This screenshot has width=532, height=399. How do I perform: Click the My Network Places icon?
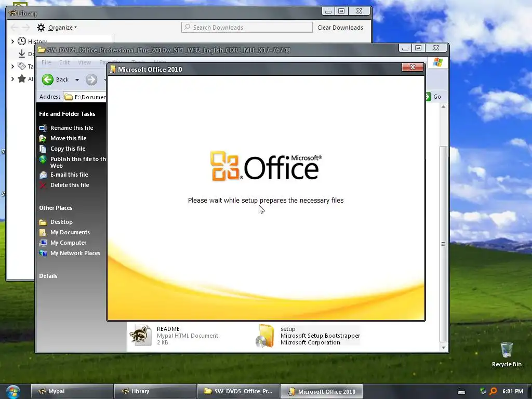(43, 254)
